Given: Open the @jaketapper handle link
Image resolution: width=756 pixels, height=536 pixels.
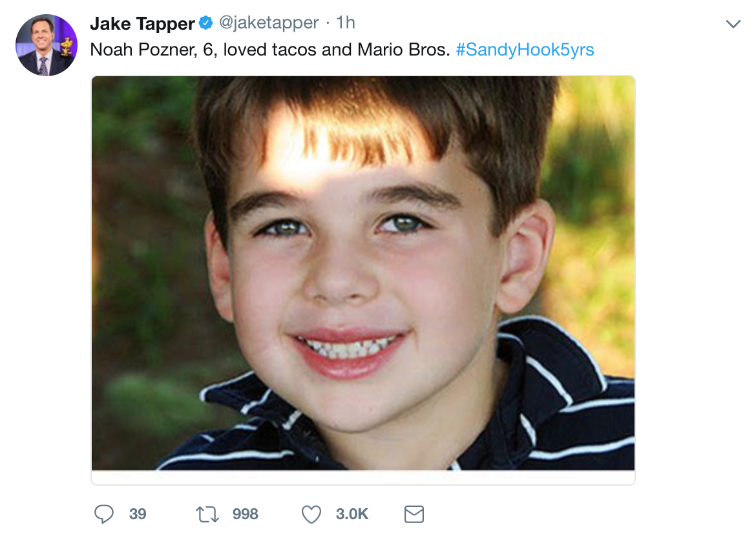Looking at the screenshot, I should pyautogui.click(x=269, y=23).
